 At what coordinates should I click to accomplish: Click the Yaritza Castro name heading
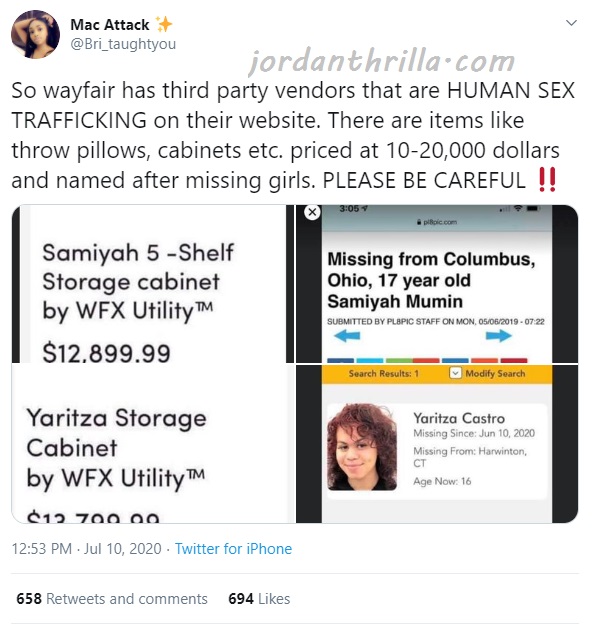pyautogui.click(x=459, y=418)
